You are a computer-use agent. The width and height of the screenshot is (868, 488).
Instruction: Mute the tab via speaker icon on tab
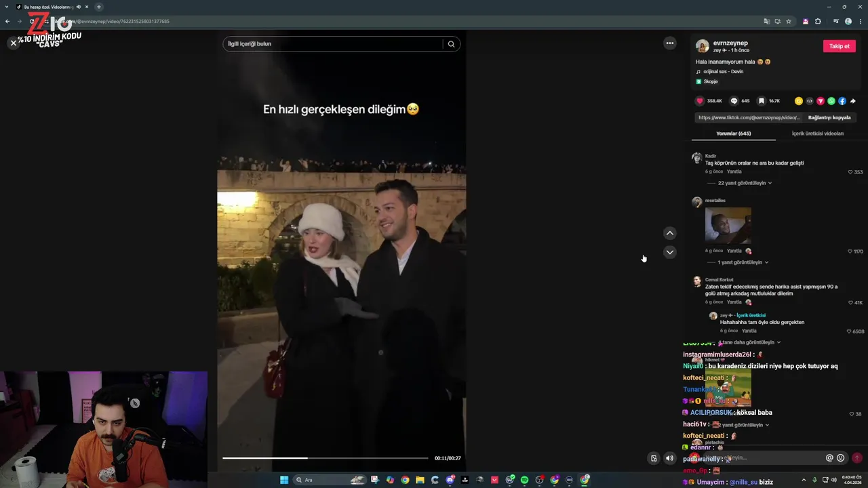(x=78, y=7)
